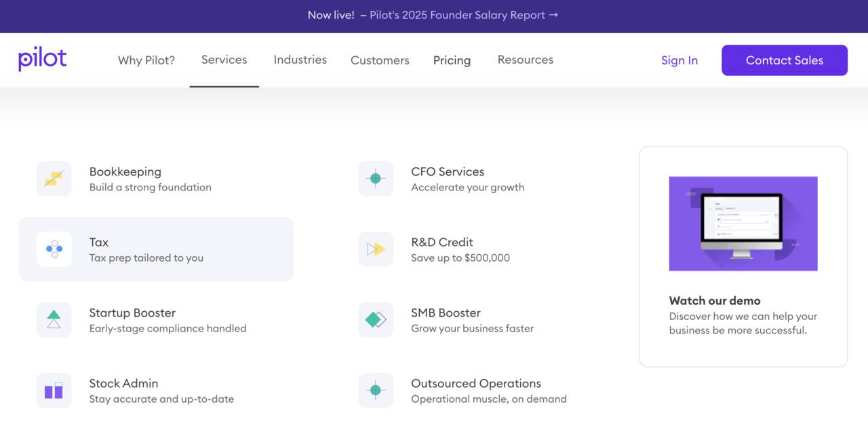Screen dimensions: 868x440
Task: Collapse the Services dropdown menu
Action: pos(224,60)
